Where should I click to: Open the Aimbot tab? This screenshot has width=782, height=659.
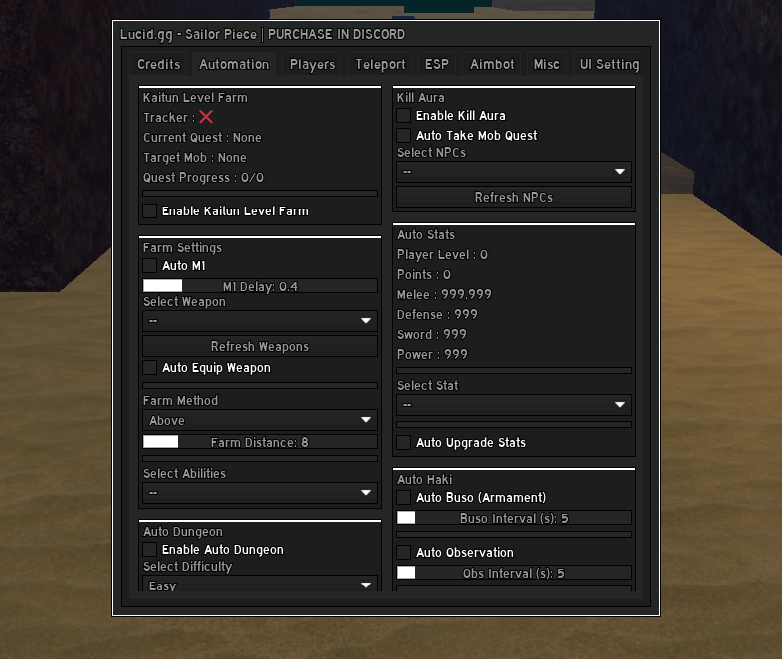tap(492, 64)
